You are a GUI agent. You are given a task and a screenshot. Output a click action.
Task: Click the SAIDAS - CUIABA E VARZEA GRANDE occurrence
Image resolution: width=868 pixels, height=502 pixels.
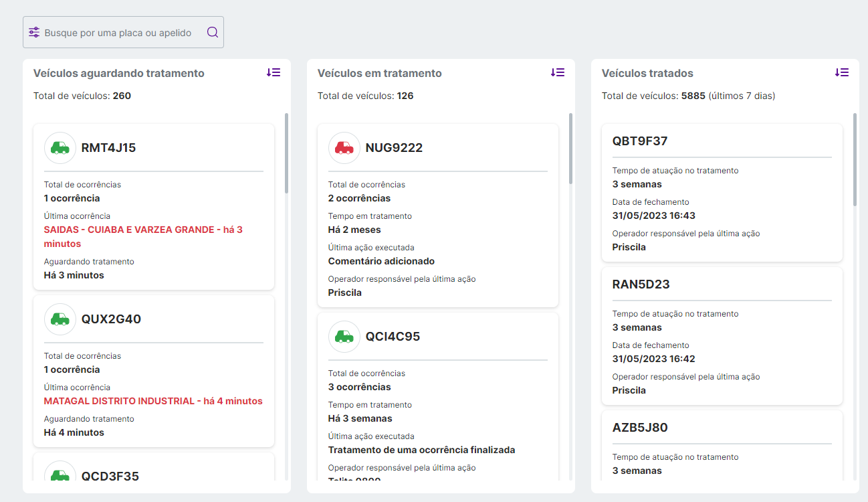pos(143,237)
